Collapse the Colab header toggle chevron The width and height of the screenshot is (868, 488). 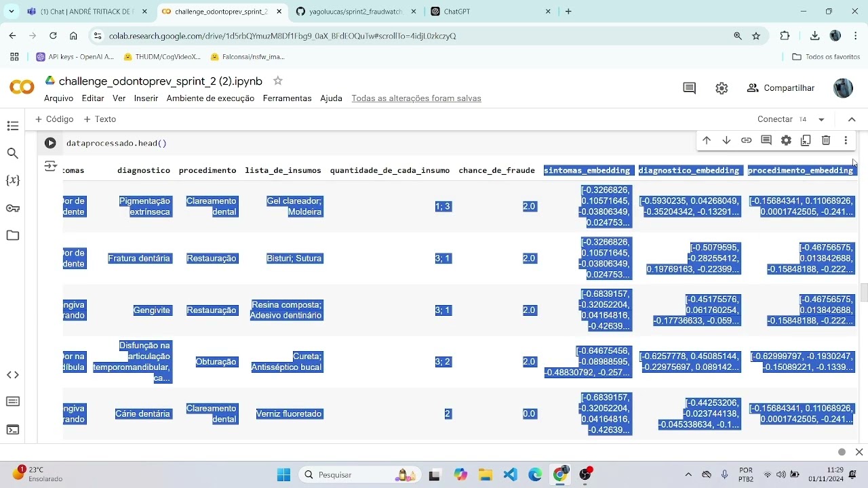(852, 119)
